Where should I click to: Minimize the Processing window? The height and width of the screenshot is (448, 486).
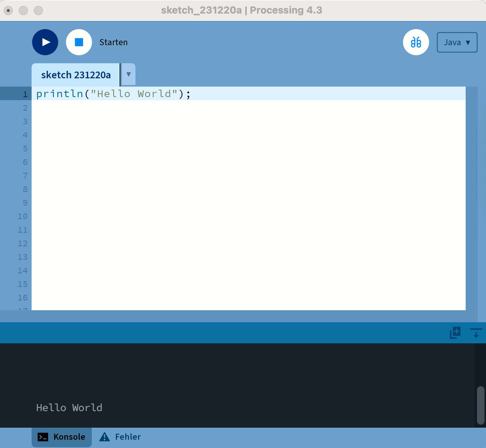23,11
